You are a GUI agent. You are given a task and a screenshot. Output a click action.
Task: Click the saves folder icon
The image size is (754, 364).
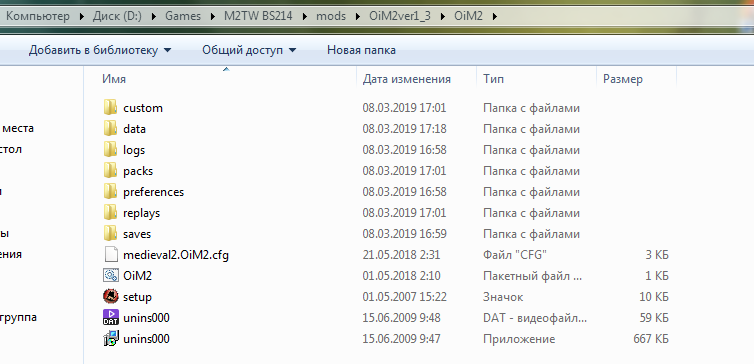tap(110, 234)
